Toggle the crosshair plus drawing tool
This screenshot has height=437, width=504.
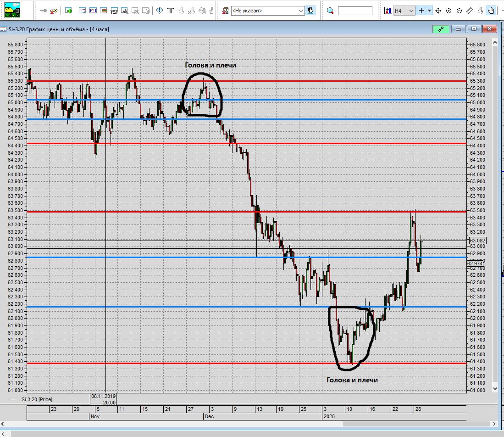coord(421,11)
